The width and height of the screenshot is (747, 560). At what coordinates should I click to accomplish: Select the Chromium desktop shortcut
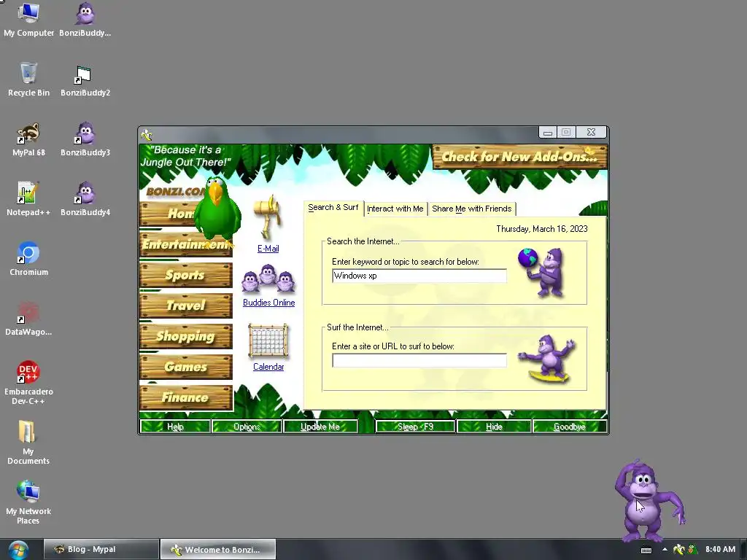(28, 259)
